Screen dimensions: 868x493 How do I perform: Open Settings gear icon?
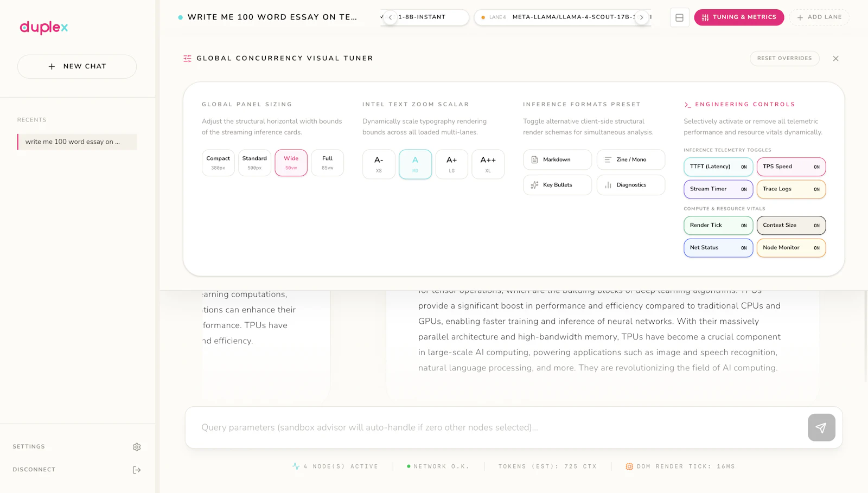137,447
